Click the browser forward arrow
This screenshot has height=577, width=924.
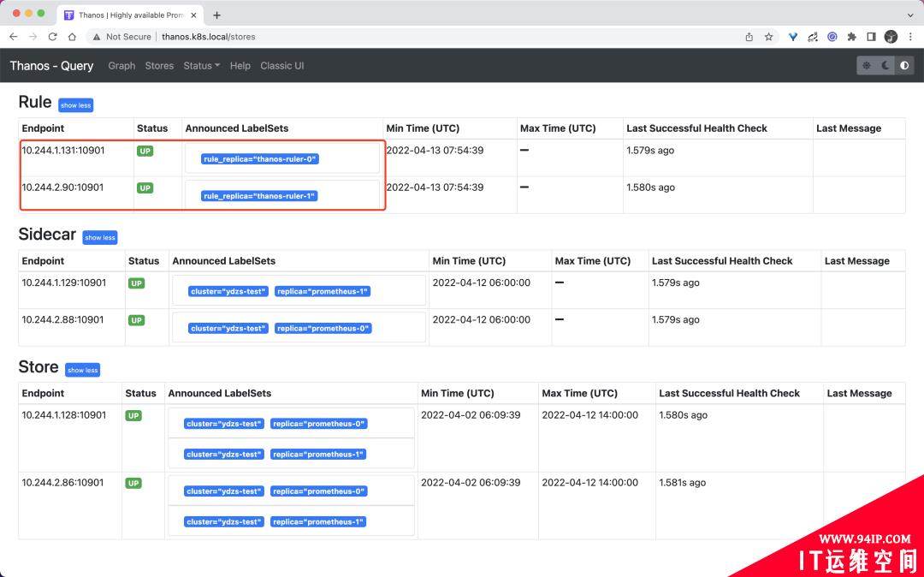tap(33, 37)
